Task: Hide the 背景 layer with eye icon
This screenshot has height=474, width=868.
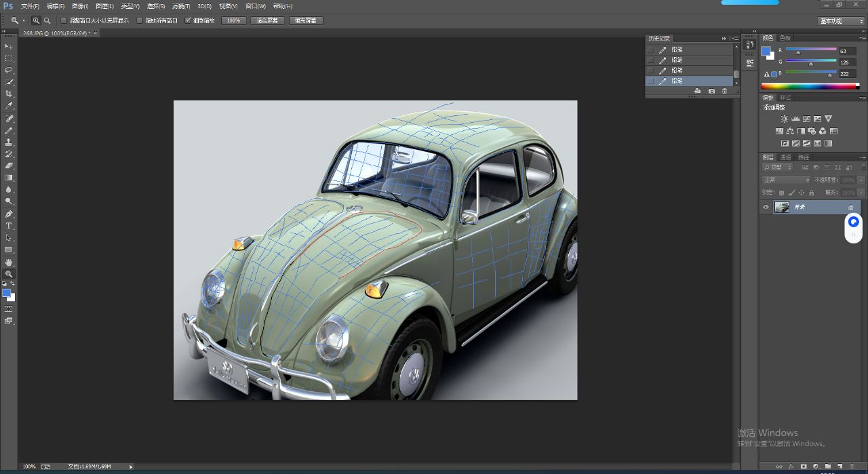Action: 766,208
